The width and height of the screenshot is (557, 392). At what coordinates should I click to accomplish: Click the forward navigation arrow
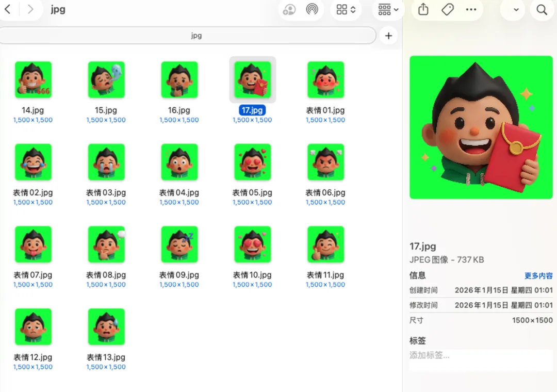30,9
